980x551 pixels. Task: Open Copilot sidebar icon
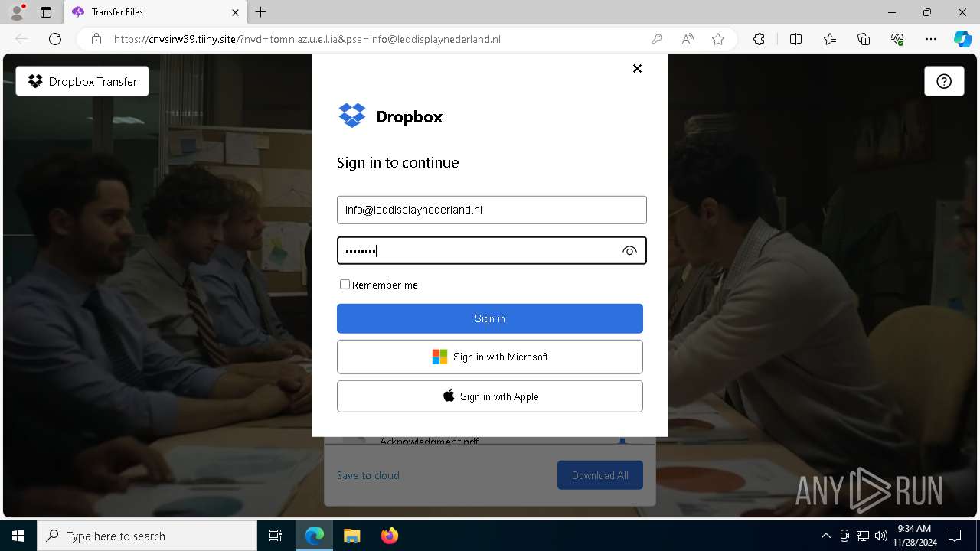click(963, 39)
